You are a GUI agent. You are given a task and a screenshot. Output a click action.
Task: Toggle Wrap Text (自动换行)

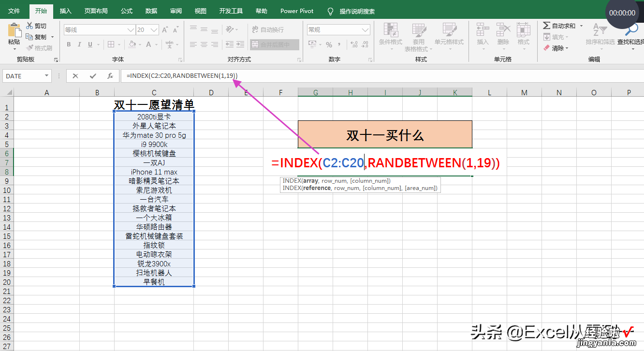(x=268, y=29)
